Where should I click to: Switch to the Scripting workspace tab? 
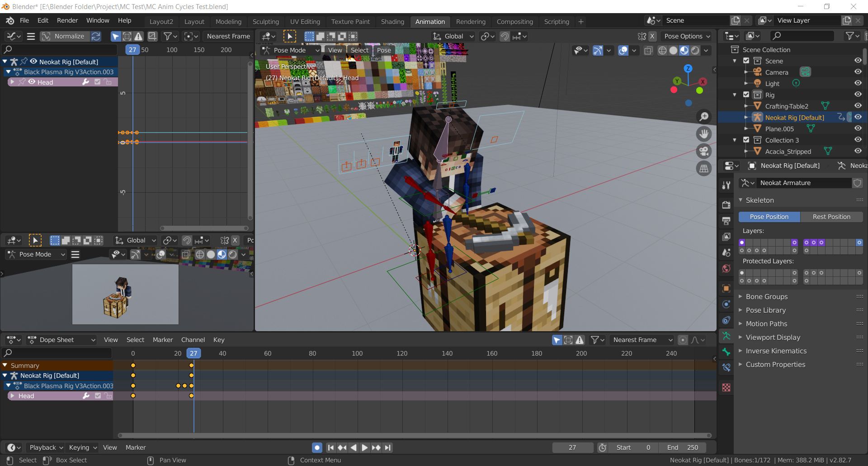[557, 22]
